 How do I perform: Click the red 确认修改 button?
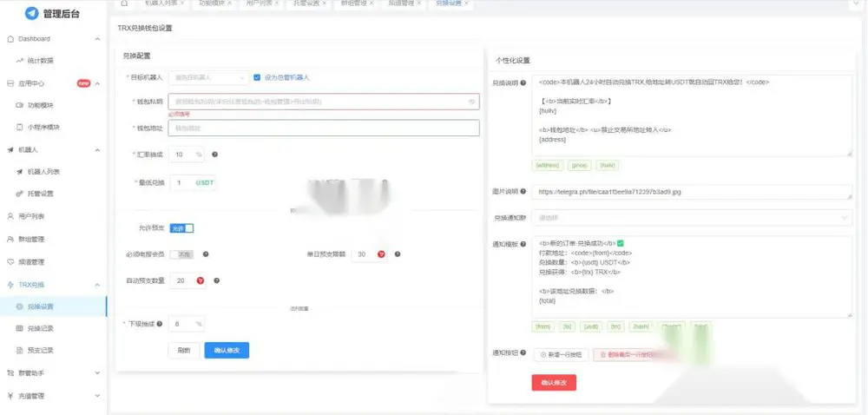tap(554, 383)
